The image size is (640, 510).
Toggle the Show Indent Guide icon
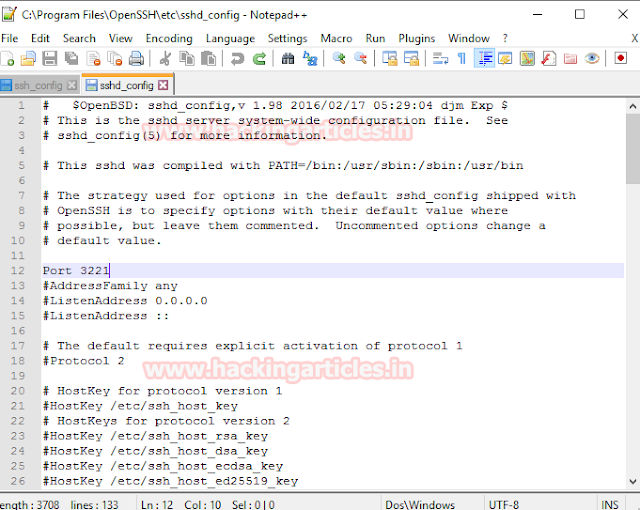point(484,59)
